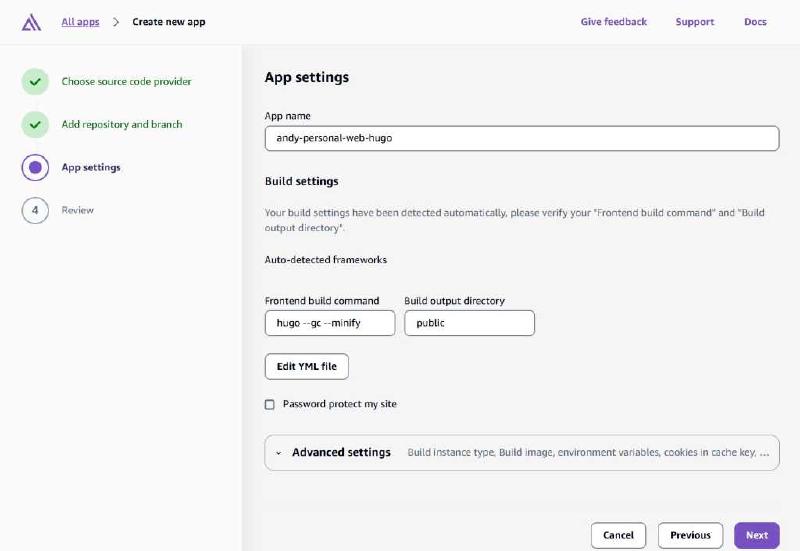The width and height of the screenshot is (800, 551).
Task: Click the Build output directory field
Action: (469, 323)
